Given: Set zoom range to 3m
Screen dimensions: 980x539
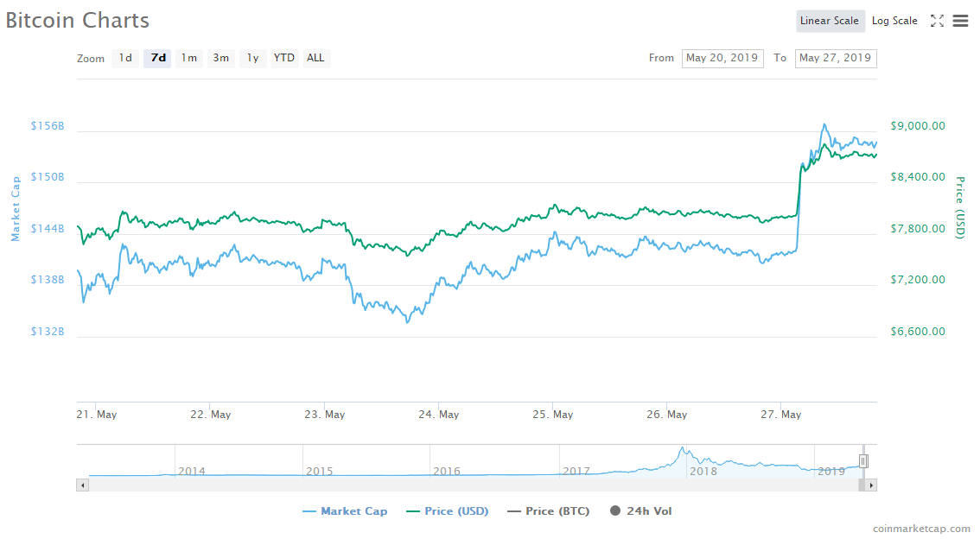Looking at the screenshot, I should [221, 58].
